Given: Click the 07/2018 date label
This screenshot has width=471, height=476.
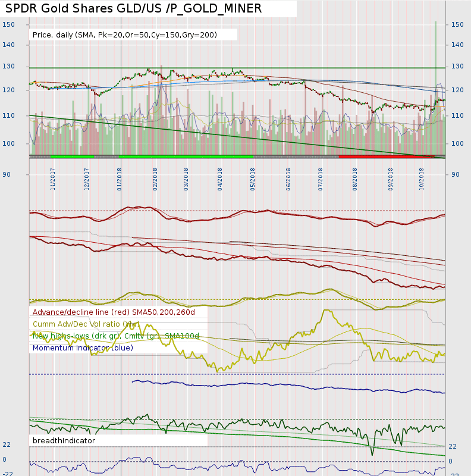Looking at the screenshot, I should click(320, 179).
